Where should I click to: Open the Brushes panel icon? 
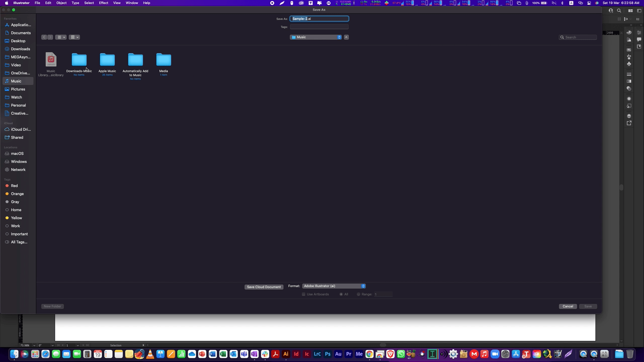pyautogui.click(x=629, y=57)
